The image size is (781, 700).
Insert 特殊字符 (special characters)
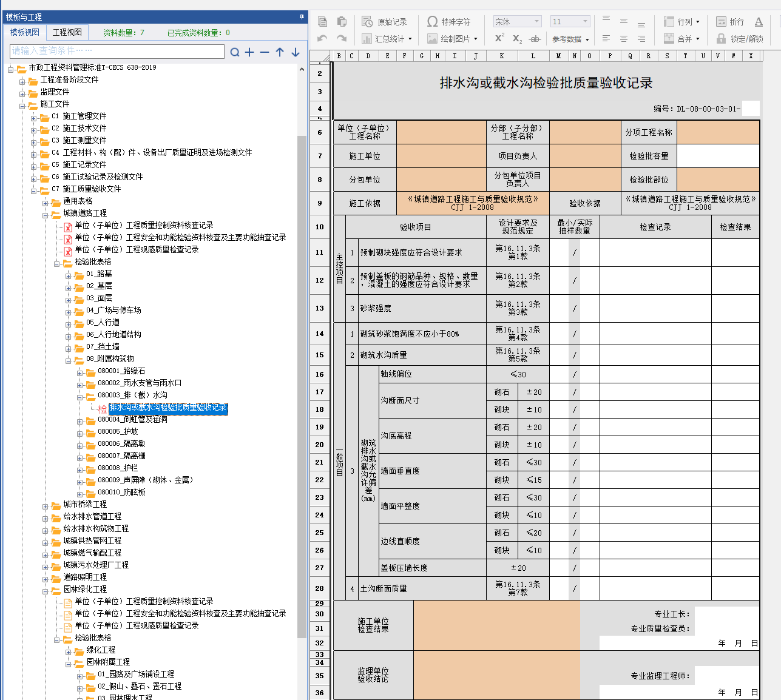pos(448,22)
